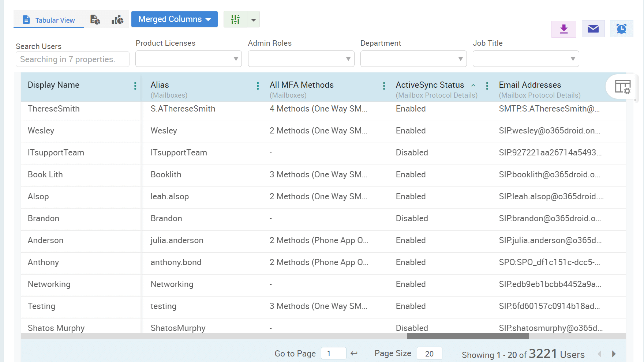Viewport: 644px width, 362px height.
Task: Open the Admin Roles filter menu
Action: [x=348, y=59]
